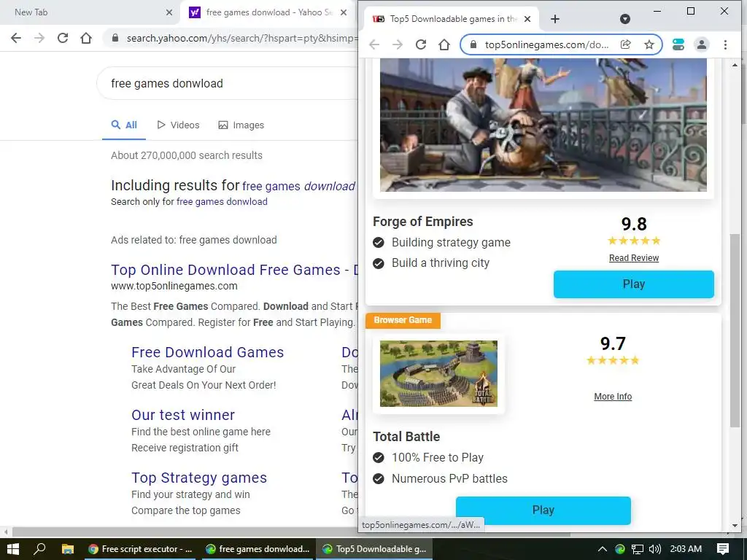Open the teal browser extension icon
Image resolution: width=747 pixels, height=560 pixels.
click(x=678, y=44)
